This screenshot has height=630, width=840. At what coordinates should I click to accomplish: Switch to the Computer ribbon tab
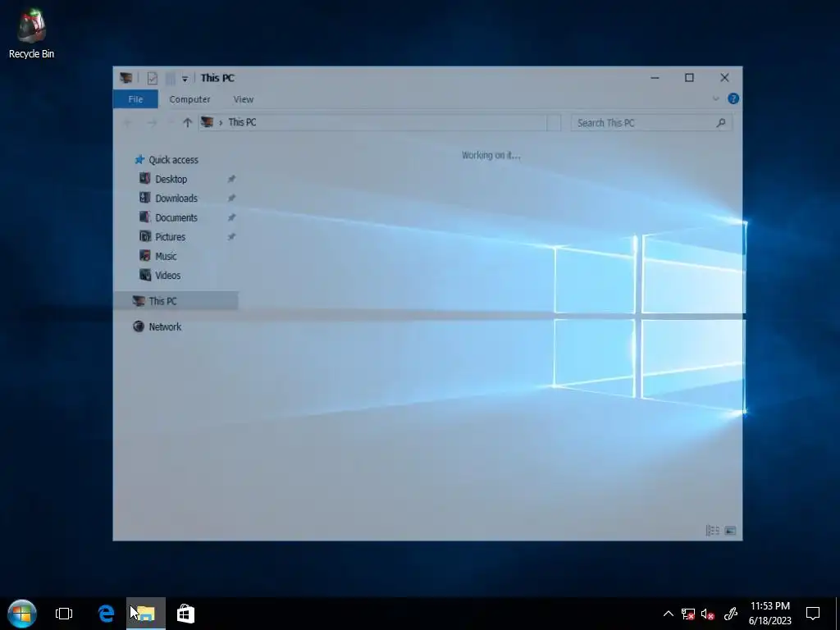click(189, 99)
